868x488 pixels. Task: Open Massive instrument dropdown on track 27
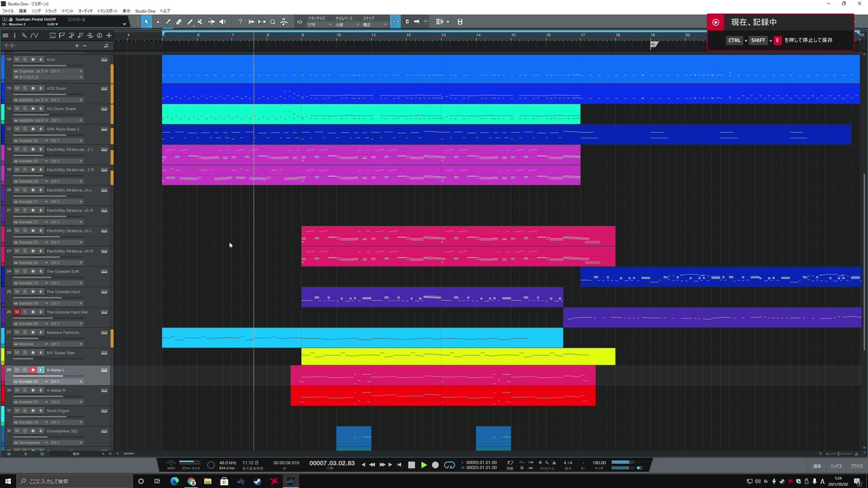point(31,344)
